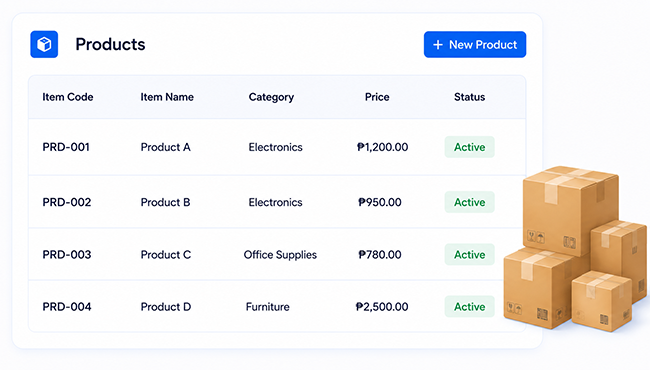Select the Item Name column header

point(167,97)
